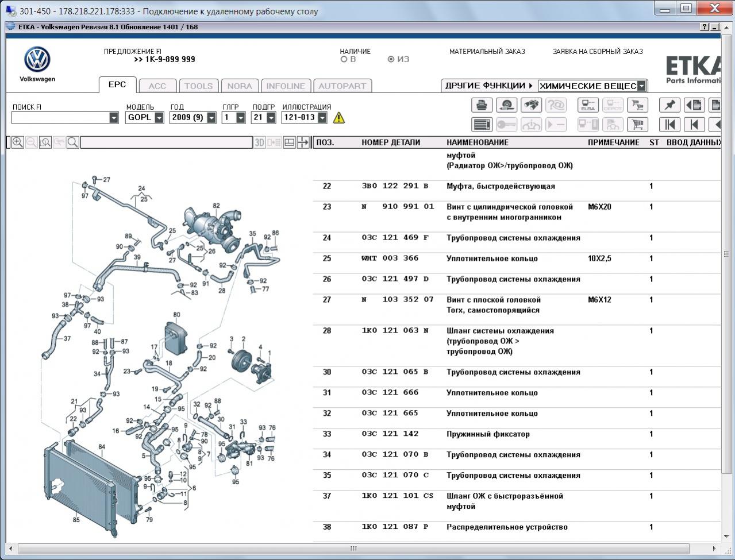735x560 pixels.
Task: Click the ПОЗ. column header
Action: (325, 142)
